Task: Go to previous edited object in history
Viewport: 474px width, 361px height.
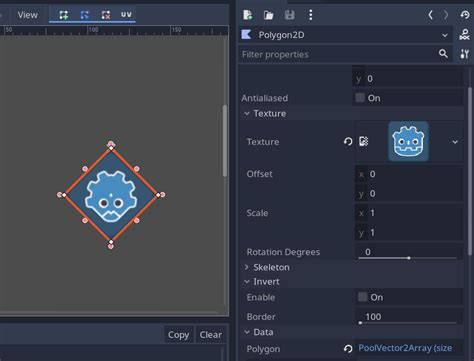Action: pos(430,15)
